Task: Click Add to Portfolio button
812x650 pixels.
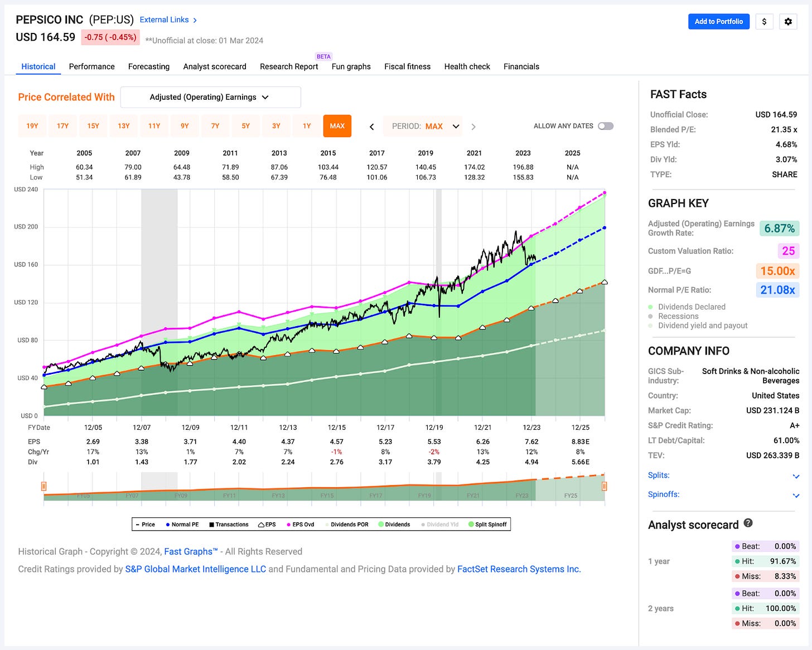Action: (x=719, y=21)
